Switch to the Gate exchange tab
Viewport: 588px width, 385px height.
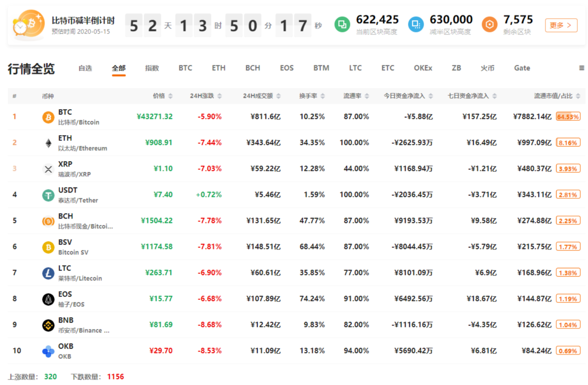(x=522, y=68)
